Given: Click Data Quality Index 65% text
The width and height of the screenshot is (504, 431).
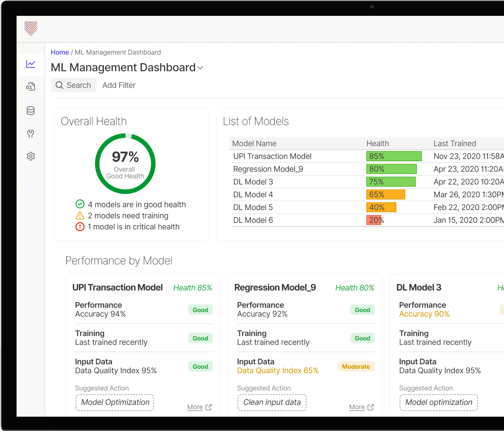Looking at the screenshot, I should (278, 370).
